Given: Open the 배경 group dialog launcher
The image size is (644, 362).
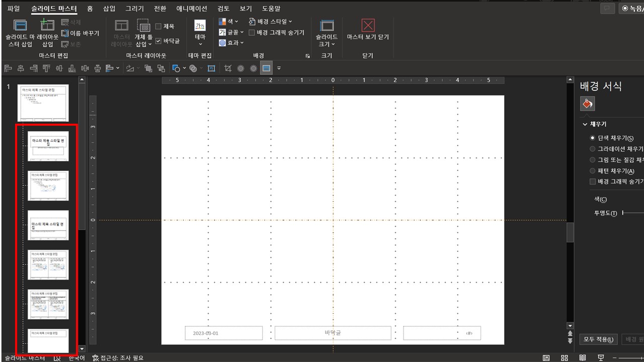Looking at the screenshot, I should (x=307, y=56).
